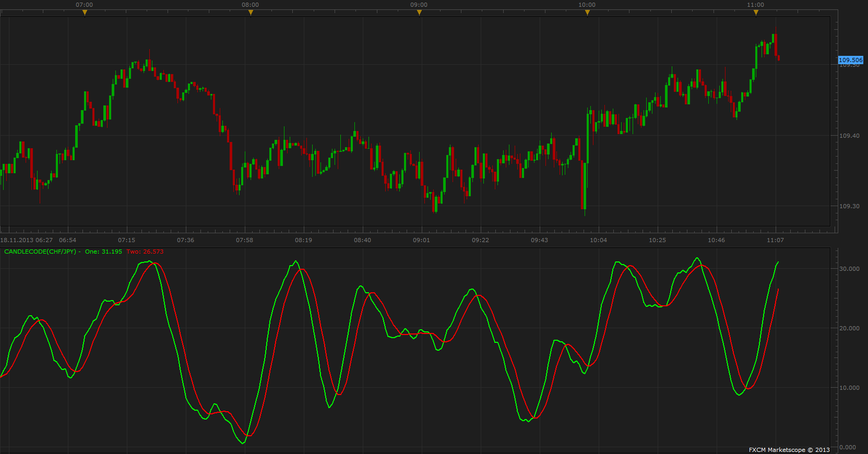
Task: Select the 09:01 time axis label
Action: coord(421,240)
